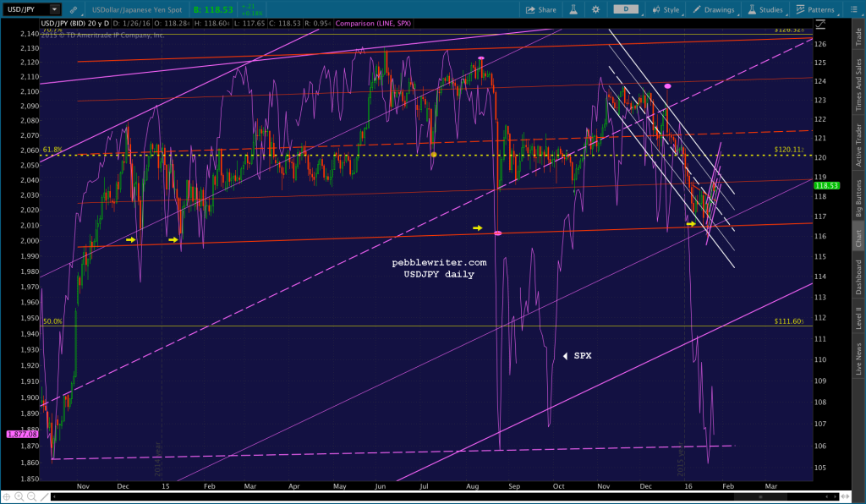The width and height of the screenshot is (866, 504).
Task: Click the B: 118.53 bid quote
Action: [213, 9]
